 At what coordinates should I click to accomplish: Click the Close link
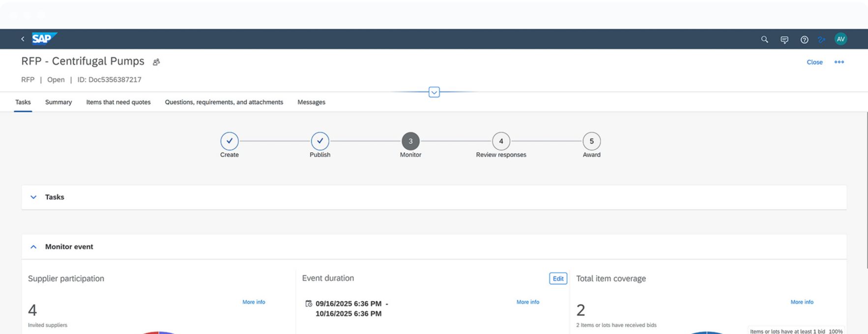click(x=814, y=62)
